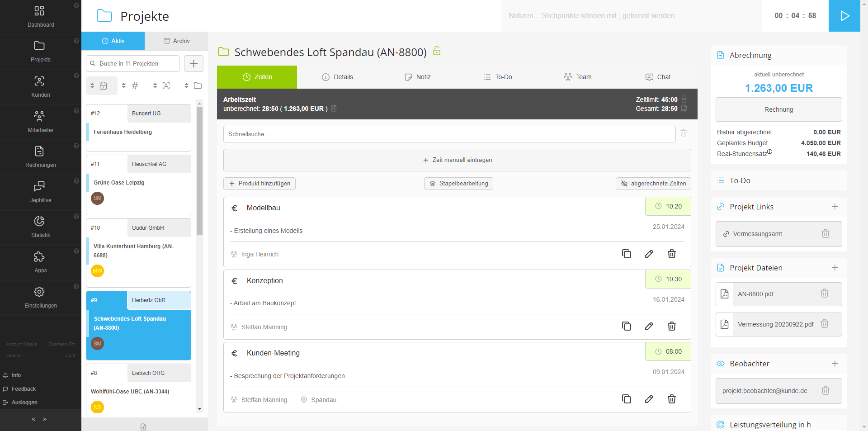
Task: Switch to the Details tab
Action: pyautogui.click(x=337, y=77)
